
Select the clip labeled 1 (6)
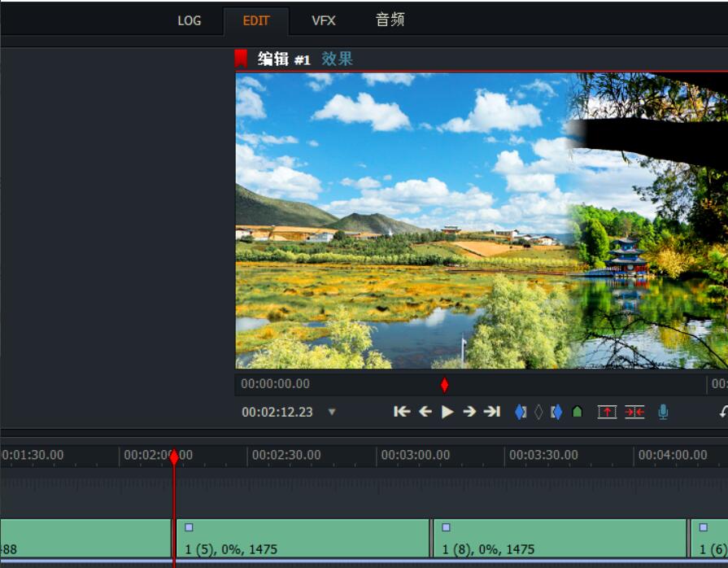pos(709,538)
